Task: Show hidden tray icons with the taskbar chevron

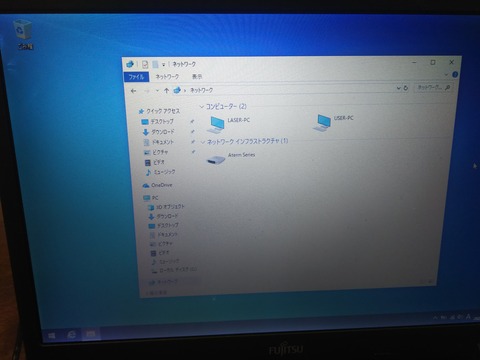Action: 436,318
